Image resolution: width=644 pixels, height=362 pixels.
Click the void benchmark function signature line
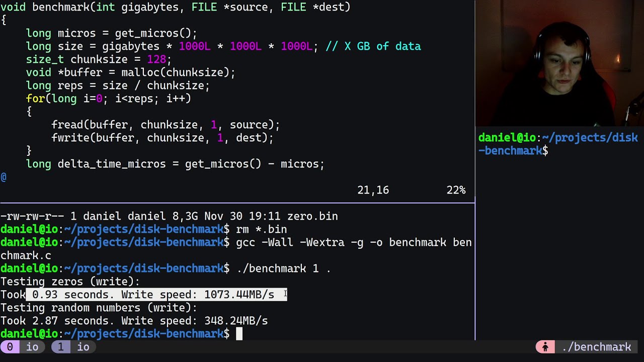coord(175,7)
